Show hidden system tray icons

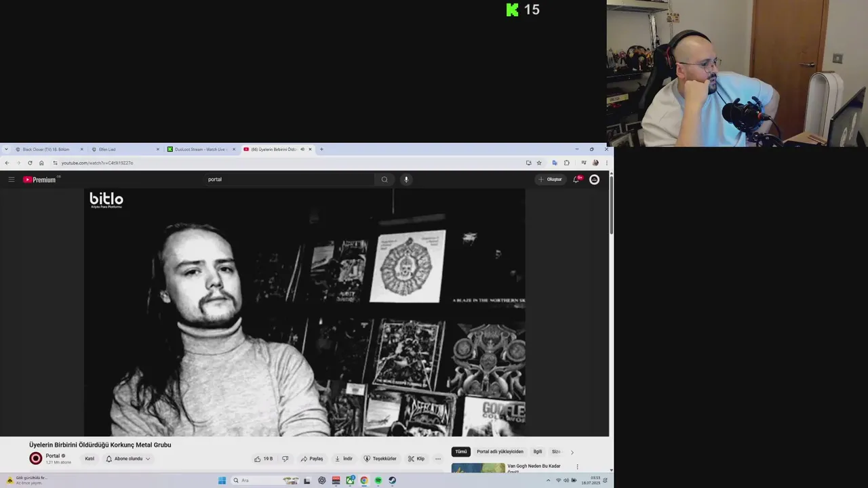549,481
